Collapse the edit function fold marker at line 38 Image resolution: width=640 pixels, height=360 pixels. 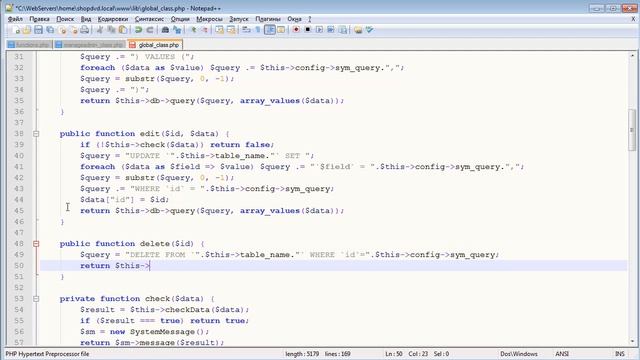[36, 134]
